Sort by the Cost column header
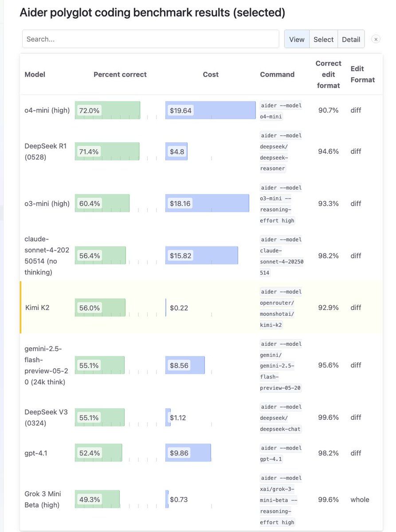 (211, 74)
